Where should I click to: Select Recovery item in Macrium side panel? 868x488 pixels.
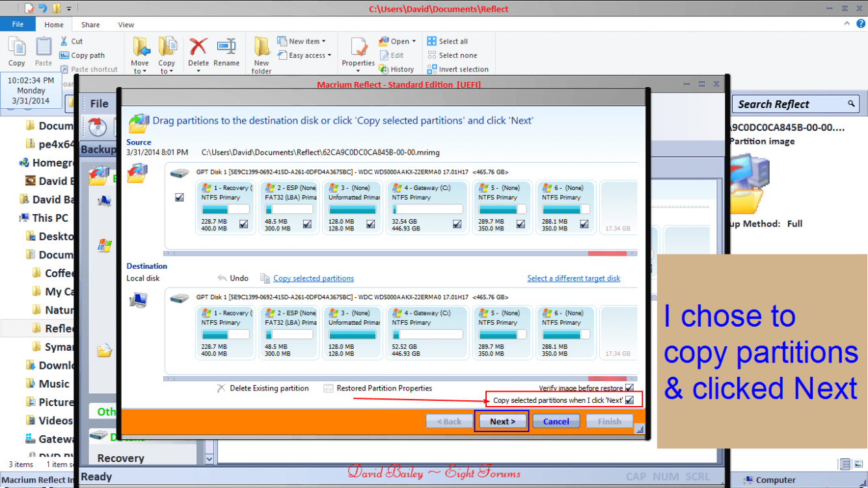click(121, 458)
